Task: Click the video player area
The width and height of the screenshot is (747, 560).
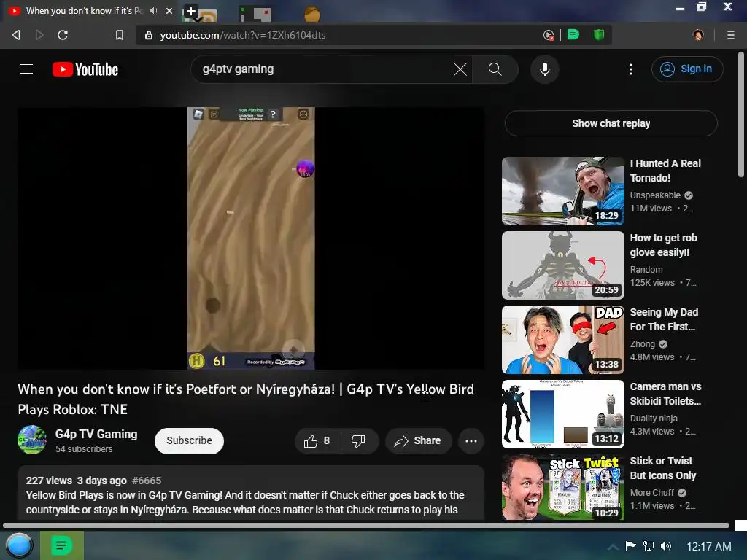Action: click(251, 238)
